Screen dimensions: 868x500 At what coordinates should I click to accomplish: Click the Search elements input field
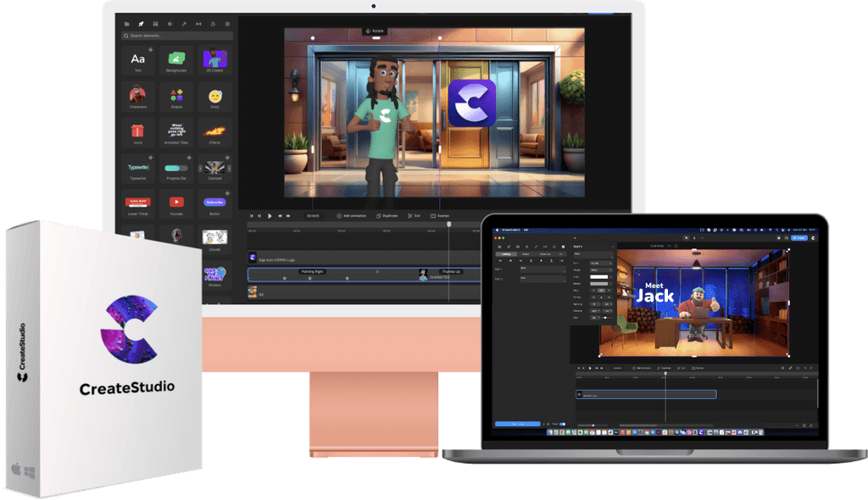tap(176, 36)
